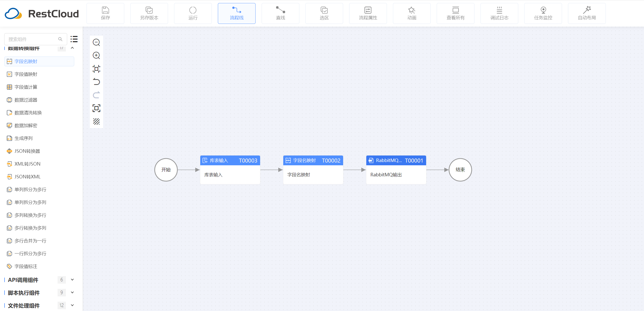
Task: Toggle the diagonal-lines grid background icon
Action: point(96,122)
